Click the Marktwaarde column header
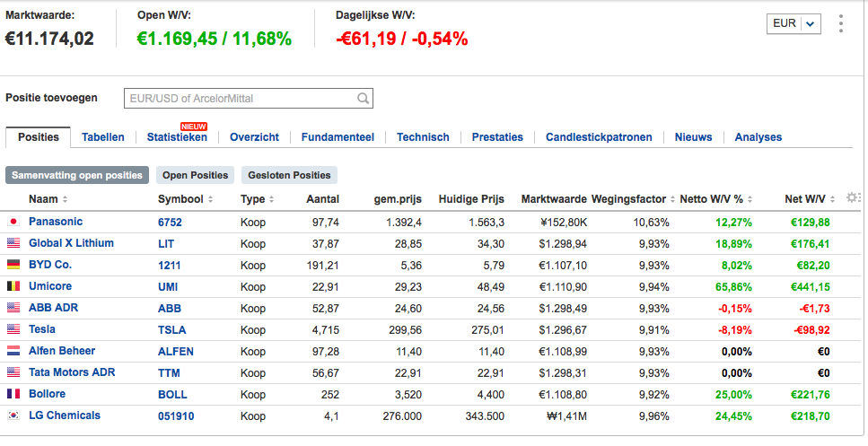This screenshot has width=868, height=446. 554,199
